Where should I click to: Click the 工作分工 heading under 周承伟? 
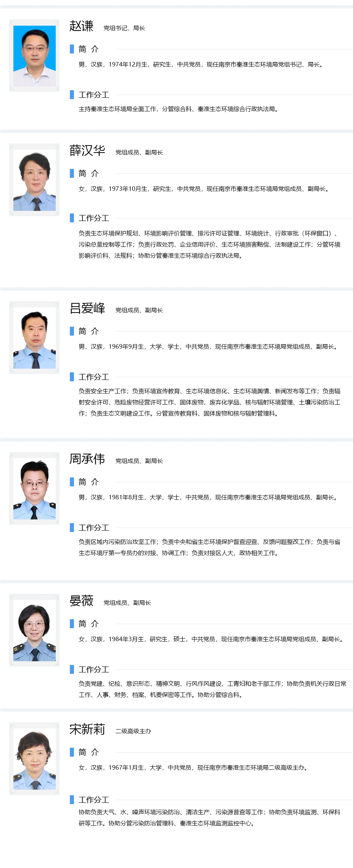pyautogui.click(x=94, y=528)
